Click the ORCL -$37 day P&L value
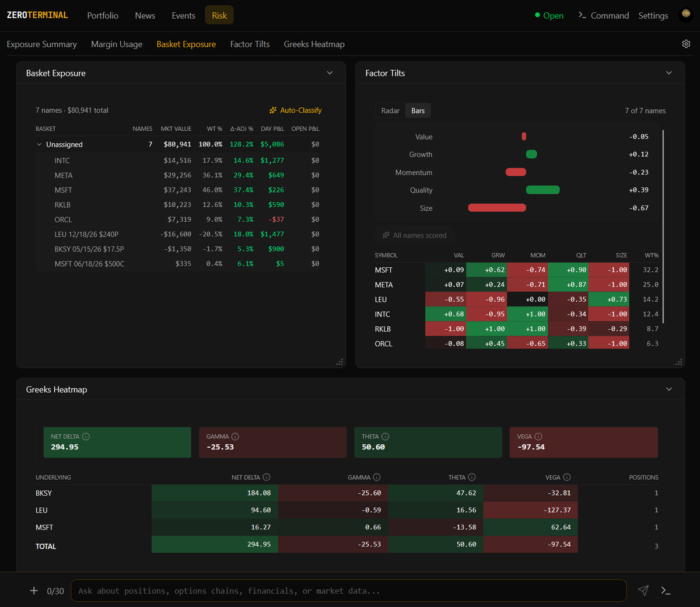Screen dimensions: 700x607 277,219
